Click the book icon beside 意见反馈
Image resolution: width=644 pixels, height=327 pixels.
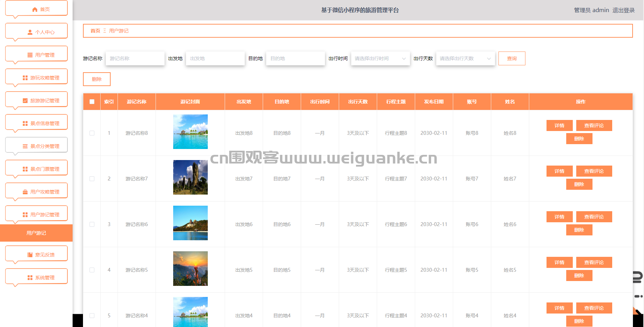coord(30,255)
